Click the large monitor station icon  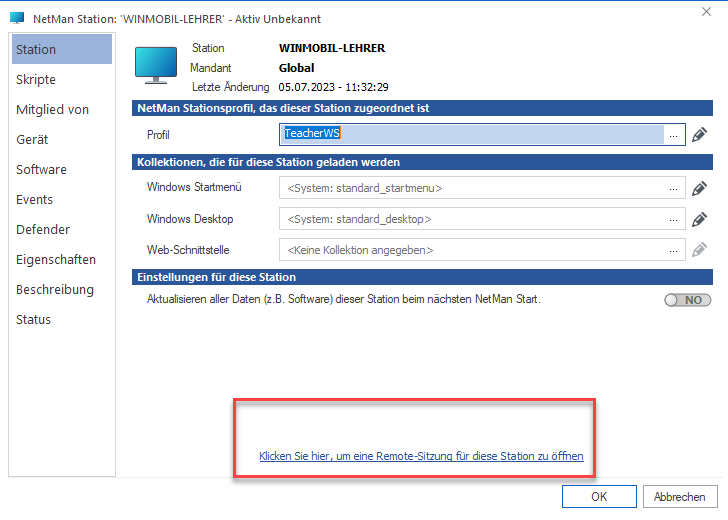coord(156,65)
